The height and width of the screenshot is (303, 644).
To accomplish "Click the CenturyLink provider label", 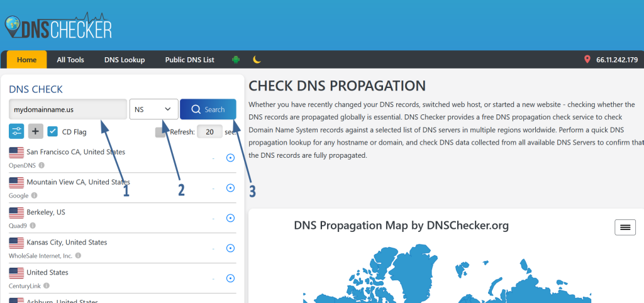I will click(x=25, y=285).
